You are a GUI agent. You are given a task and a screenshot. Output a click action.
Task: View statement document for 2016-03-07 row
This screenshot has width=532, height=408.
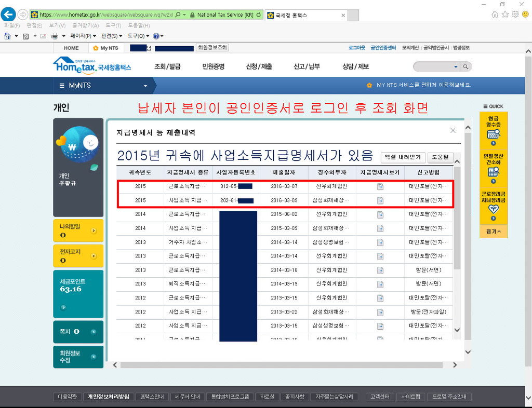(380, 186)
